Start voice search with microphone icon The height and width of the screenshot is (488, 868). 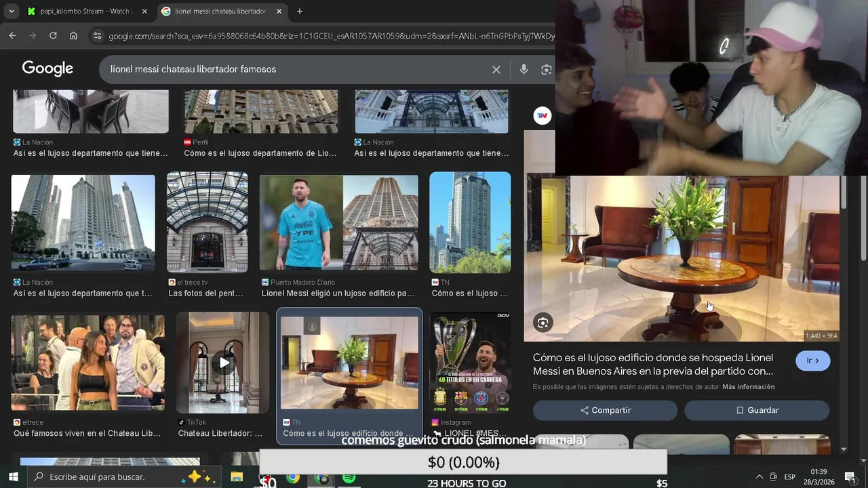524,69
